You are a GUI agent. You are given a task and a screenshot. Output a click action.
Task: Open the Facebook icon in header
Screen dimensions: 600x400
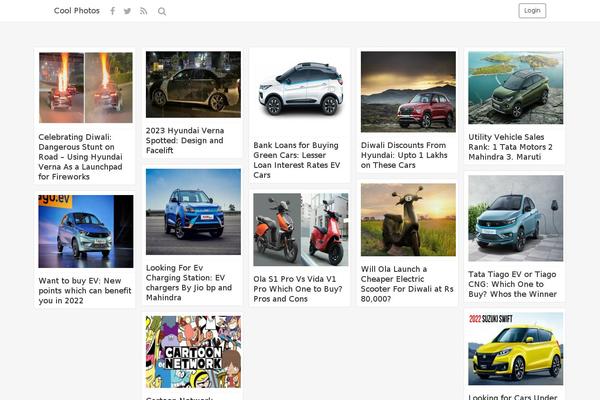[112, 11]
